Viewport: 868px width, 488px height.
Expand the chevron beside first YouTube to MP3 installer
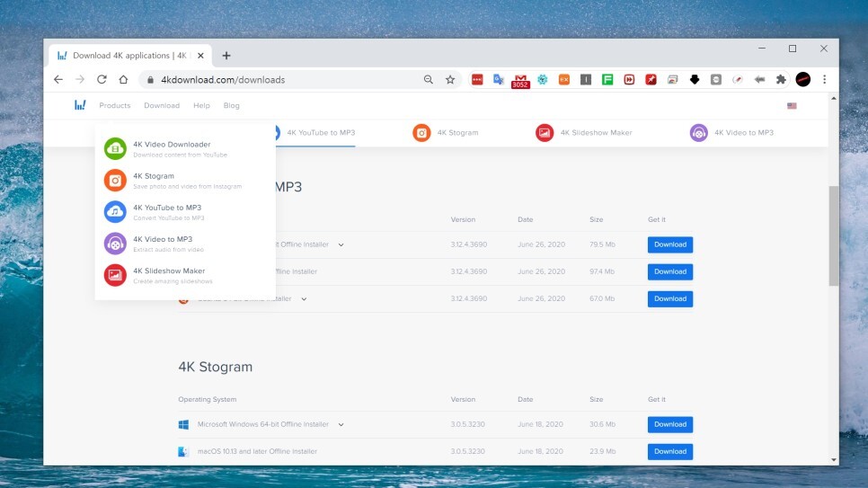click(x=341, y=244)
